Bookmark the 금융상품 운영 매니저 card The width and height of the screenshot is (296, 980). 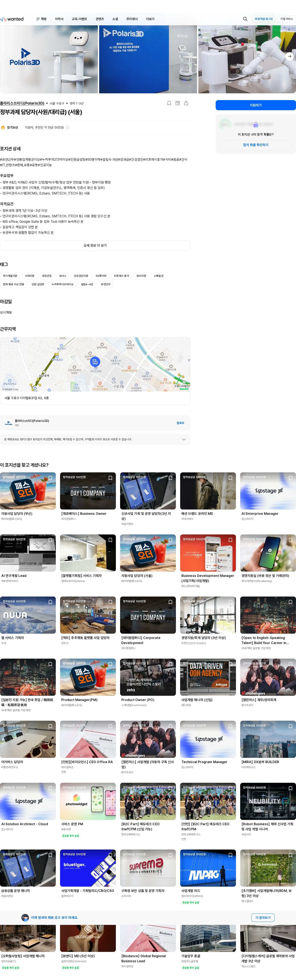50,855
